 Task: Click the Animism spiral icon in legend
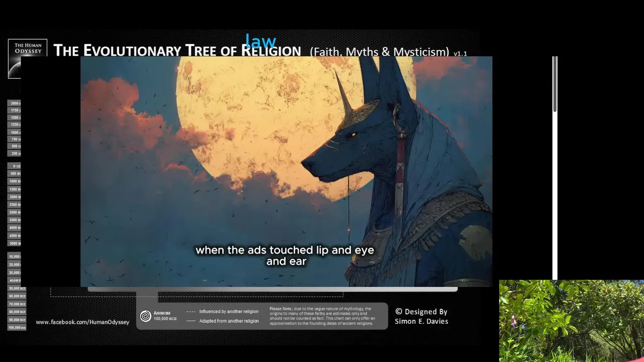[145, 316]
